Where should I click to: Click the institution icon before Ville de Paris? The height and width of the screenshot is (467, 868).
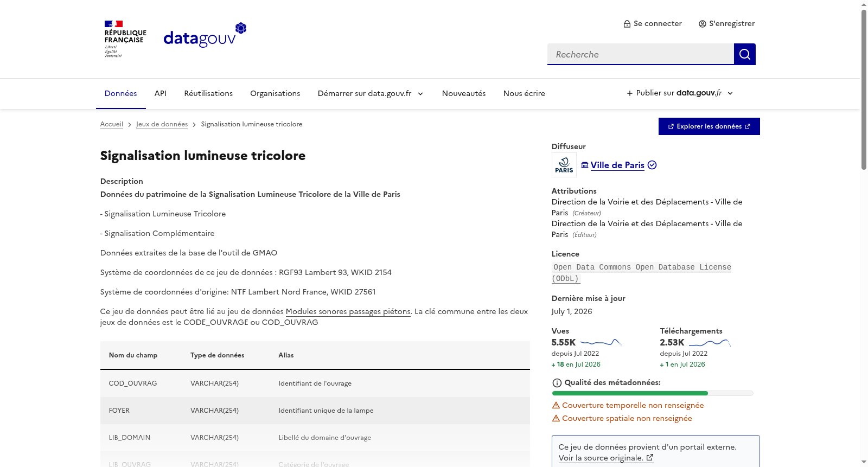click(x=585, y=165)
